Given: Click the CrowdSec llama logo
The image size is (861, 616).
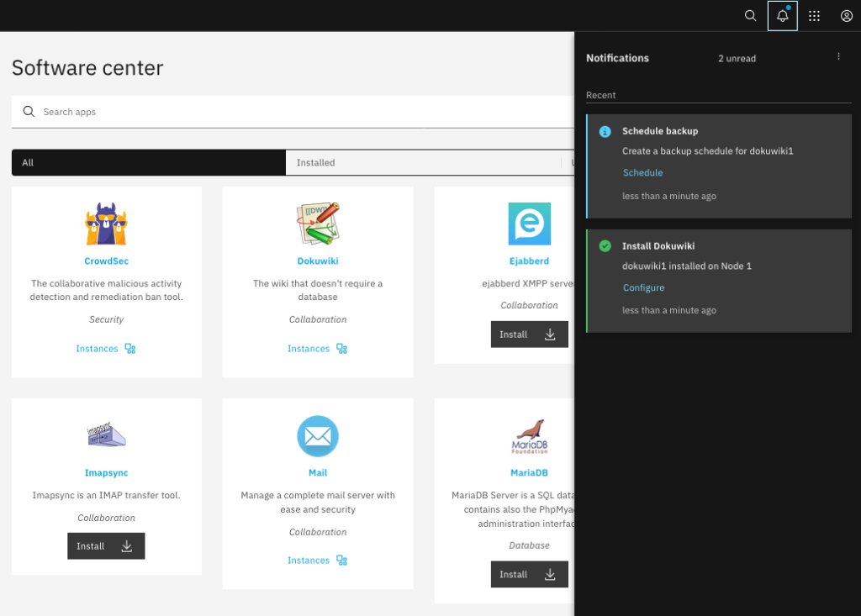Looking at the screenshot, I should 107,224.
